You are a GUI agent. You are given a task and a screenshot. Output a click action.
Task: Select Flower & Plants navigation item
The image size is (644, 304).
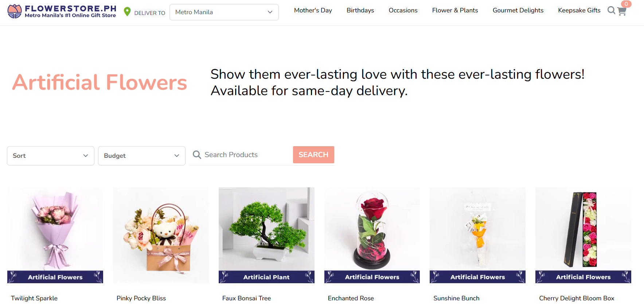point(455,11)
